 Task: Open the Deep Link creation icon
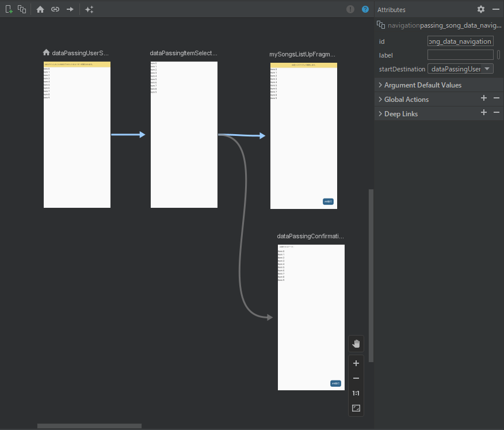click(x=55, y=9)
